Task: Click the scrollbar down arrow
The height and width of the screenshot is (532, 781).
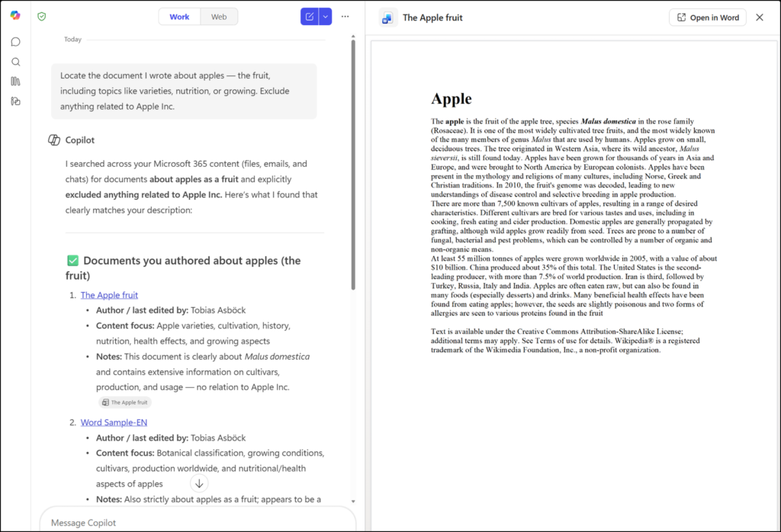Action: pos(353,502)
